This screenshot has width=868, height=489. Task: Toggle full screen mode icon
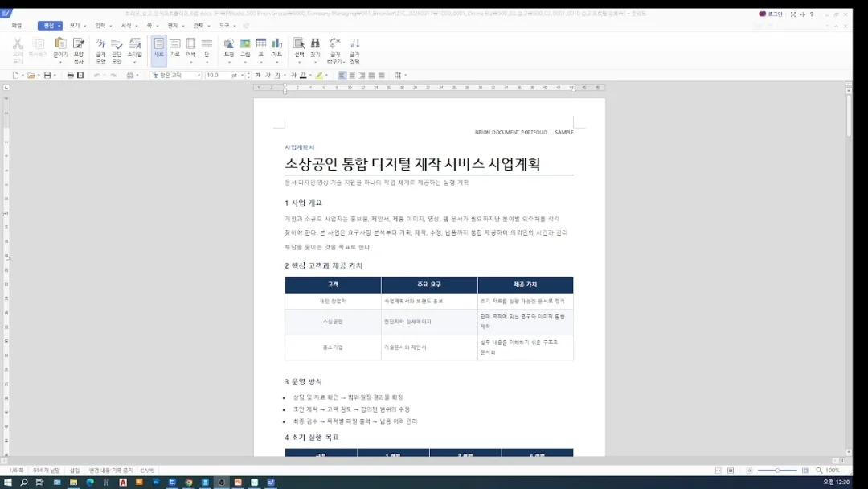(x=792, y=14)
